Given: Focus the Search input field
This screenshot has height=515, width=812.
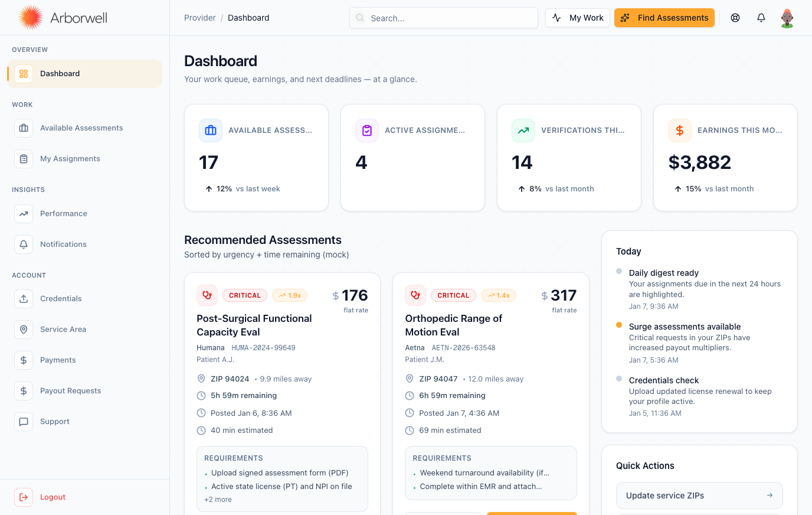Looking at the screenshot, I should pyautogui.click(x=448, y=18).
